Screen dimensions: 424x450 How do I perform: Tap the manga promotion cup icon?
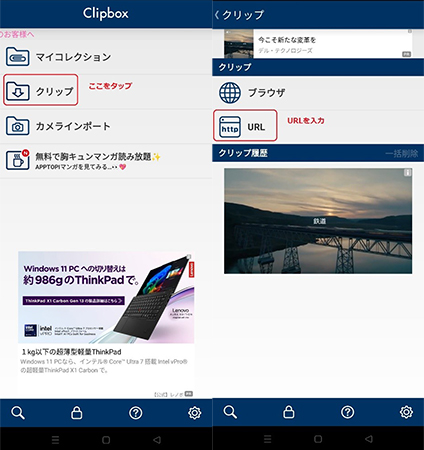[x=18, y=160]
